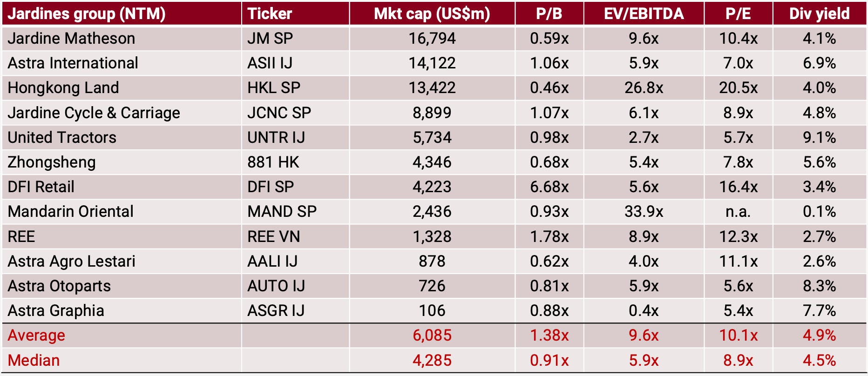868x376 pixels.
Task: Select Hongkong Land market cap 13,422
Action: tap(432, 87)
